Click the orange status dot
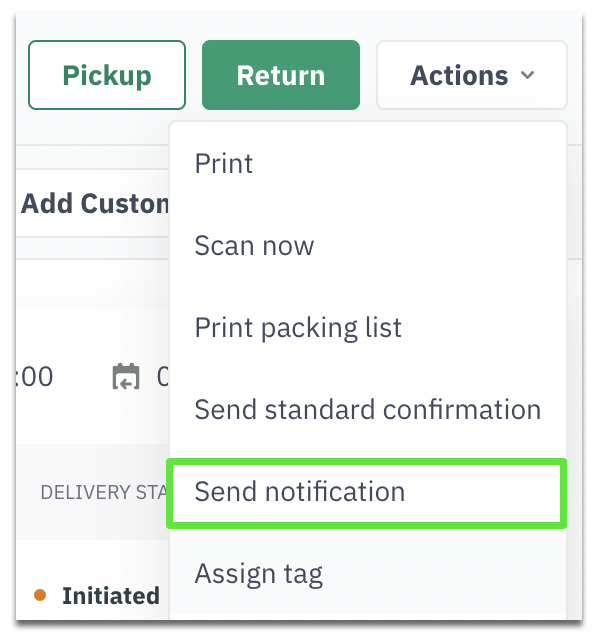Viewport: 604px width, 642px height. pyautogui.click(x=40, y=595)
